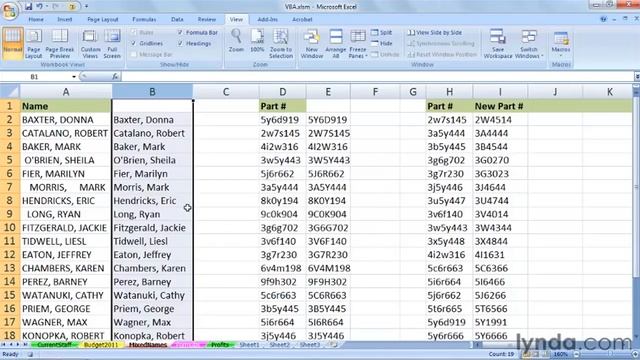Screen dimensions: 640x360
Task: Select column H header
Action: [449, 92]
